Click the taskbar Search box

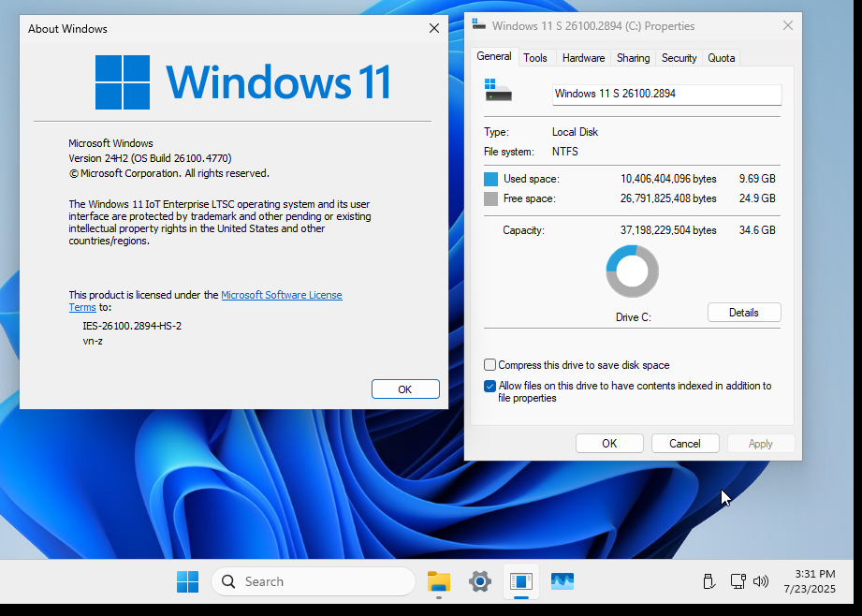(314, 581)
